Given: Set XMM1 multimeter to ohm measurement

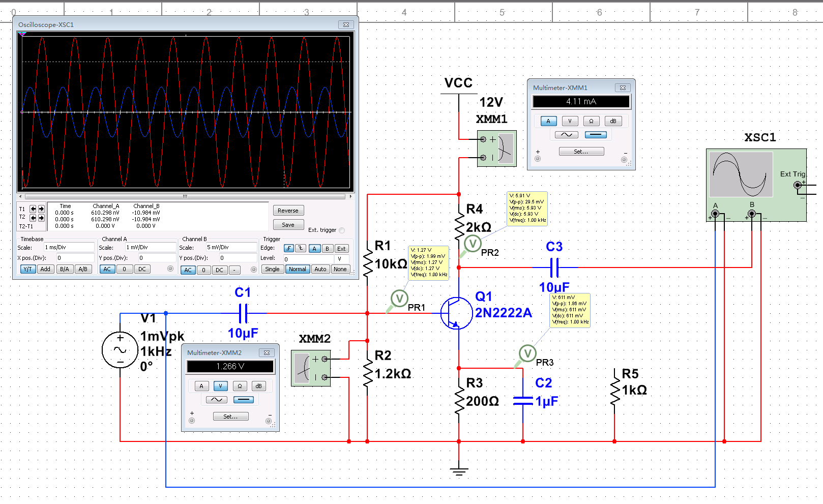Looking at the screenshot, I should coord(591,121).
